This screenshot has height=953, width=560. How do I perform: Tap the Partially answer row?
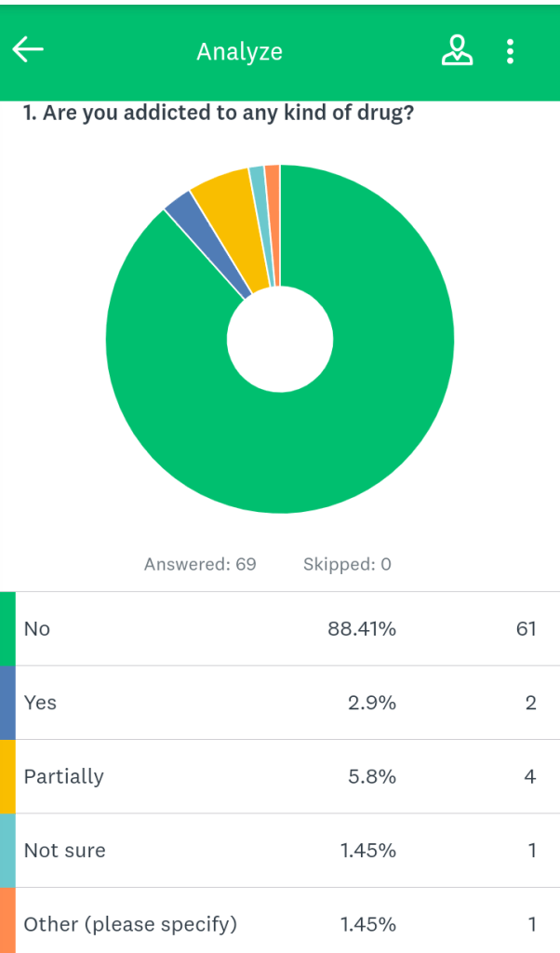point(279,776)
